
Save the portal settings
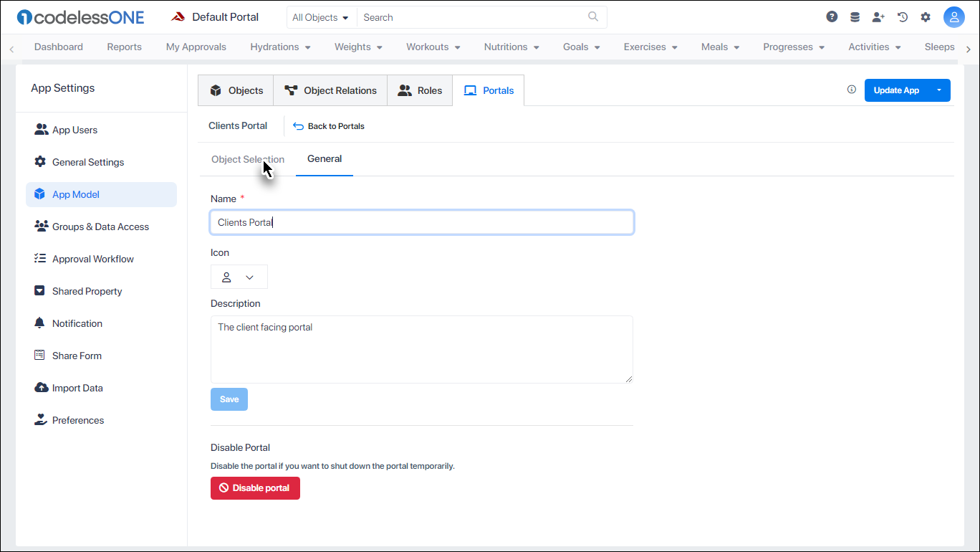point(229,399)
